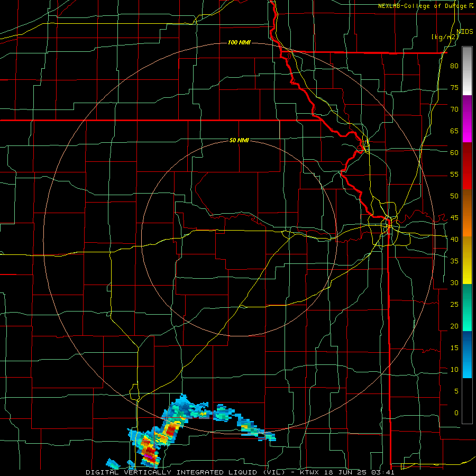Image resolution: width=476 pixels, height=476 pixels.
Task: Select the 70 value on the VIL scale
Action: 454,109
